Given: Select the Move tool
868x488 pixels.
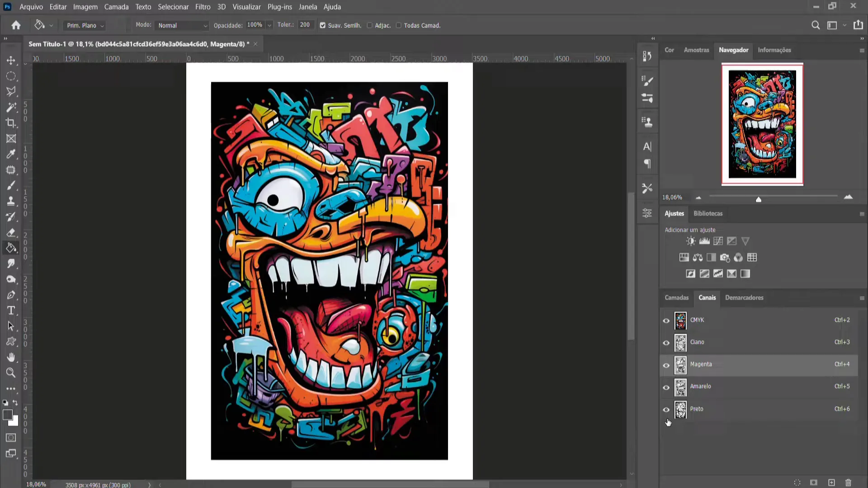Looking at the screenshot, I should click(x=11, y=60).
